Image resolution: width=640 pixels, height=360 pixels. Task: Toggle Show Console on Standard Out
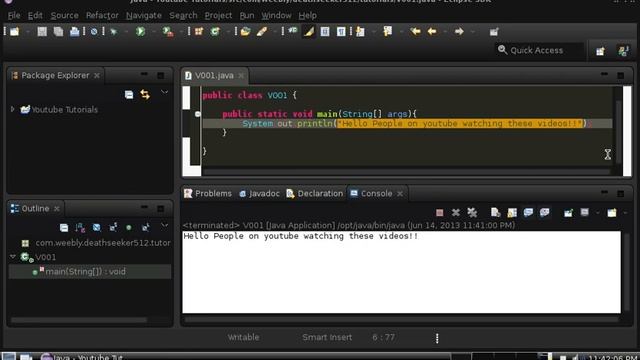click(x=528, y=212)
